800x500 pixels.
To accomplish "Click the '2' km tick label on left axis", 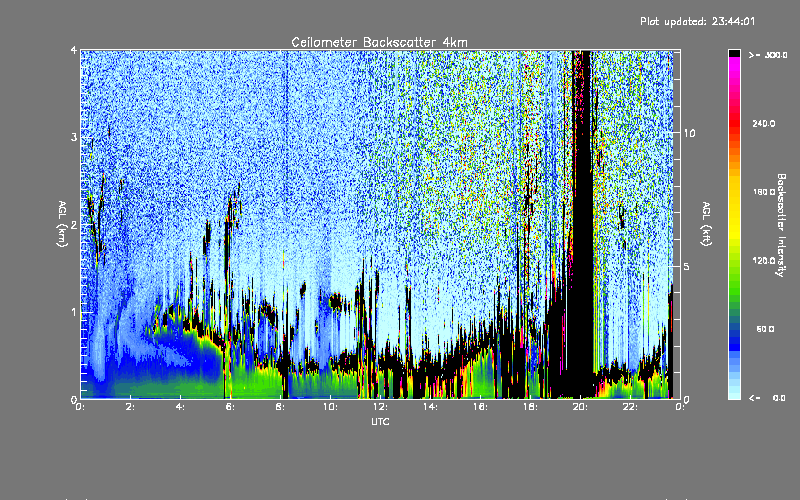I will 74,224.
